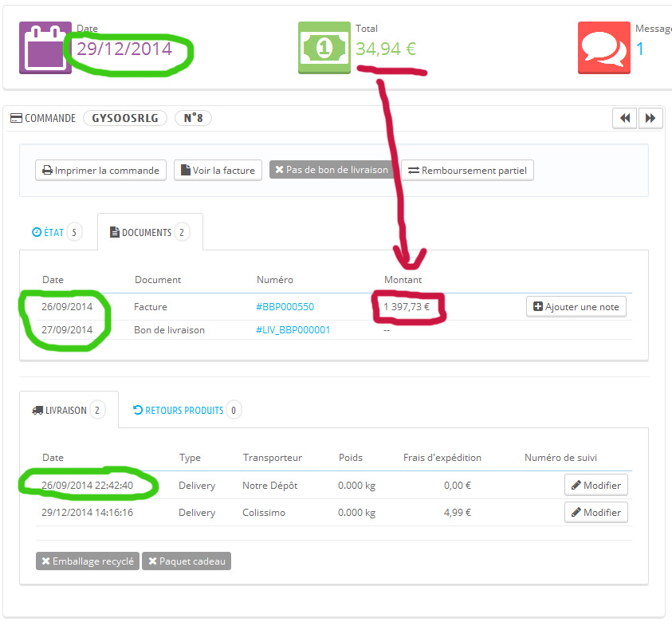Switch to the ÉTAT tab
The height and width of the screenshot is (626, 672).
[x=57, y=232]
